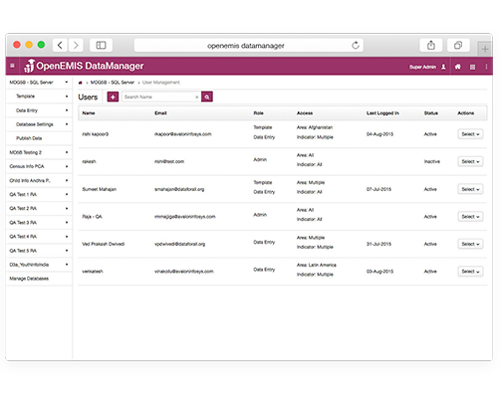Clear the search field with x icon
Screen dimensions: 500x394
197,97
